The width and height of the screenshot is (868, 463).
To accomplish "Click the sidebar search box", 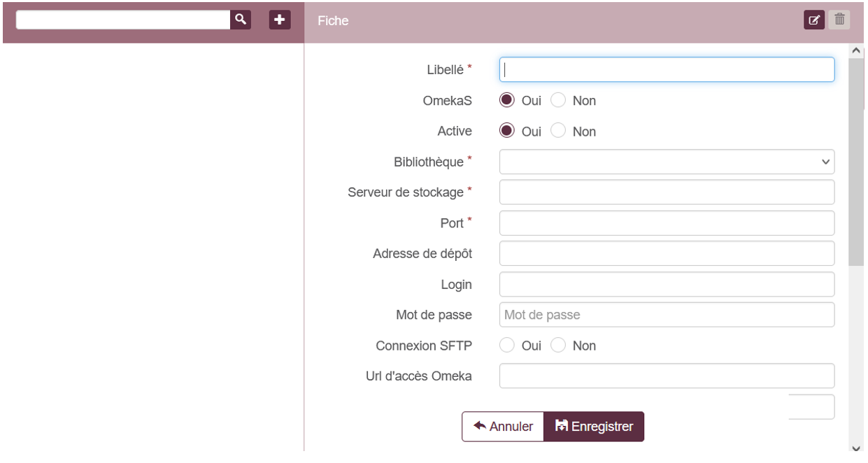I will (x=119, y=20).
